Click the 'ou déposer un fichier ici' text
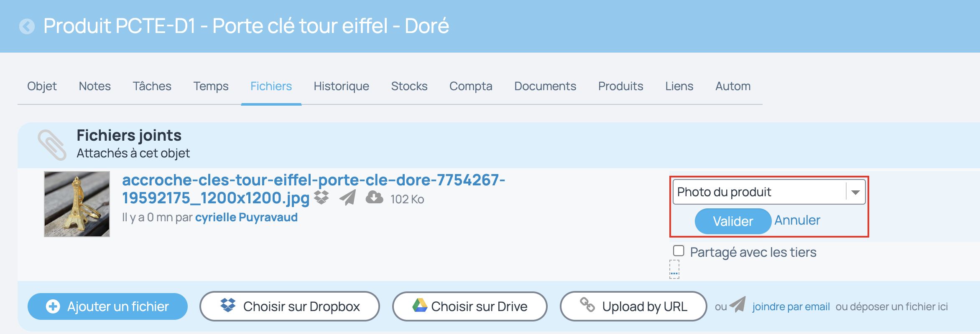 click(892, 307)
